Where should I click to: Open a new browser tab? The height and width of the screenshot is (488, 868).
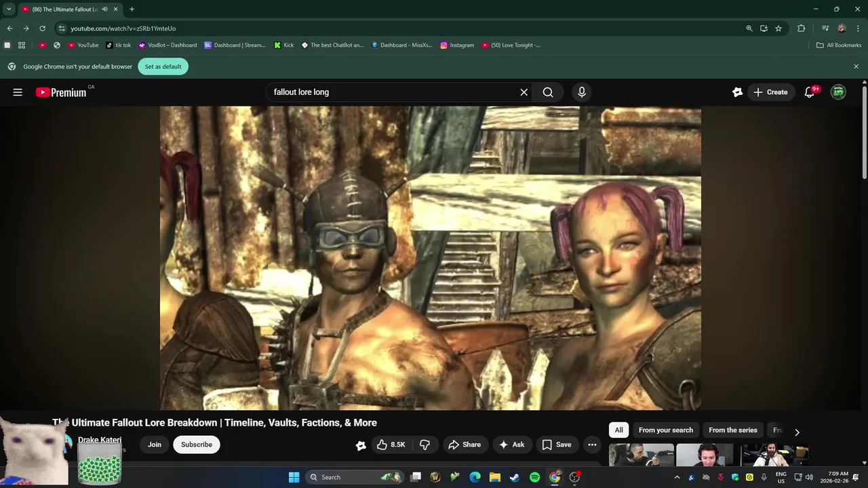(x=132, y=9)
